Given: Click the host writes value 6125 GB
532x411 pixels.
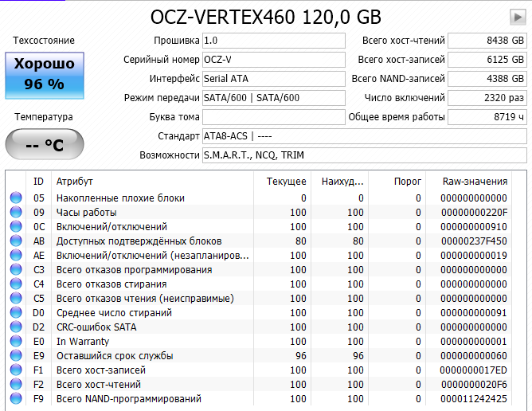Looking at the screenshot, I should 487,60.
